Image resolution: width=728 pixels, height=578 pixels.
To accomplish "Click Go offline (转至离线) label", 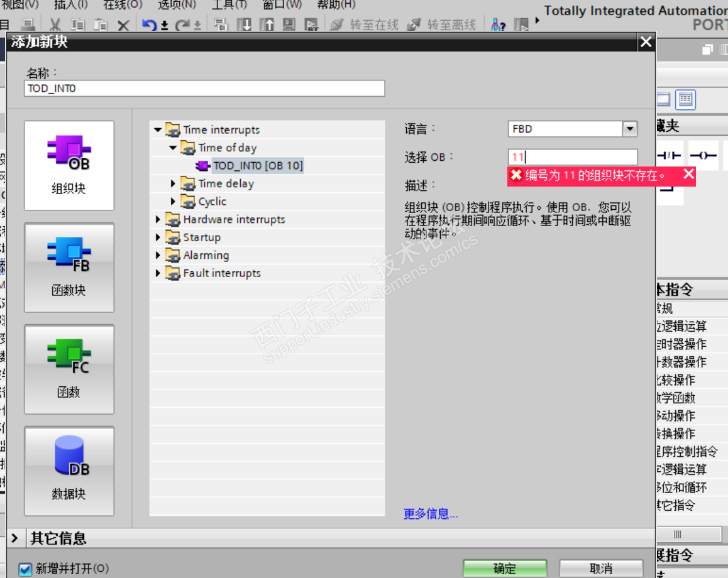I will click(x=451, y=25).
